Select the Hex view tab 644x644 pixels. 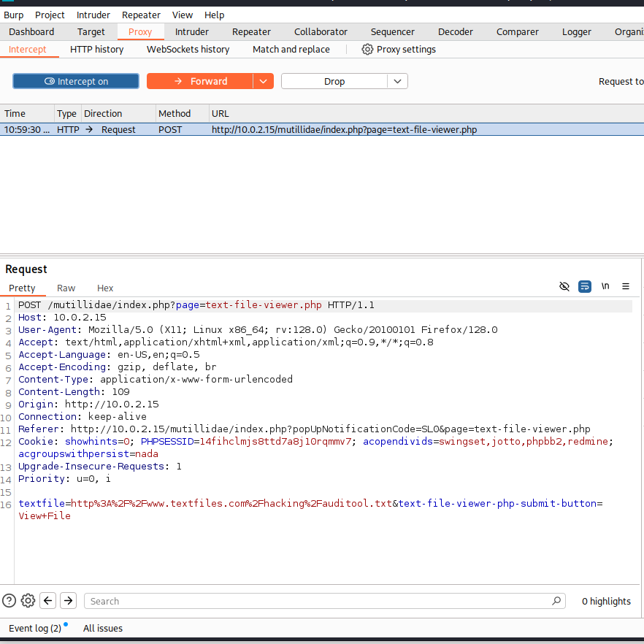(105, 288)
